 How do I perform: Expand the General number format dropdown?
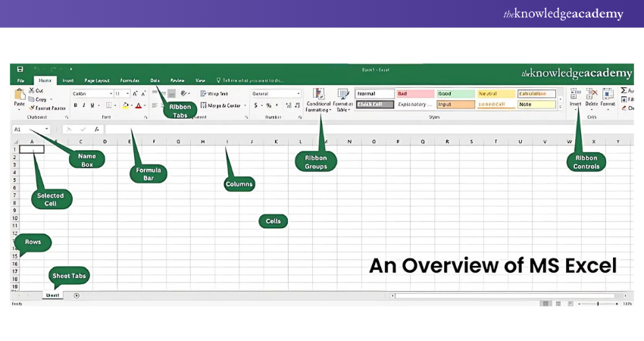pos(299,93)
